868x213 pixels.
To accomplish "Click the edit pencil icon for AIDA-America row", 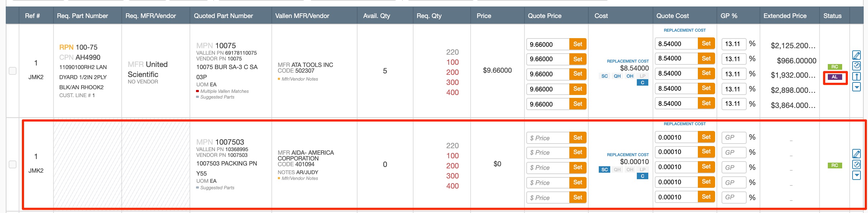I will click(856, 154).
